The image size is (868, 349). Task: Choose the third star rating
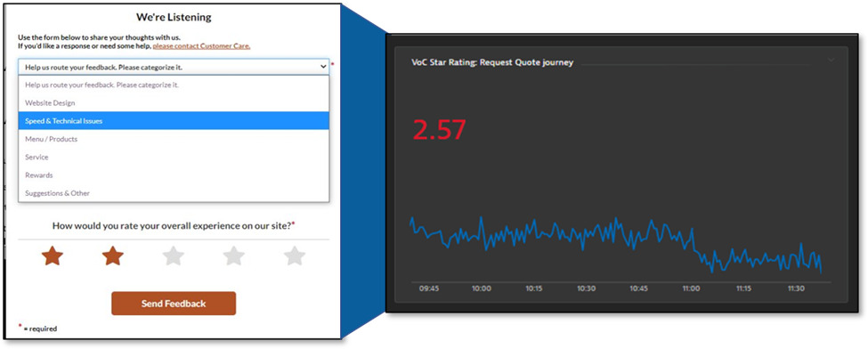(x=174, y=256)
